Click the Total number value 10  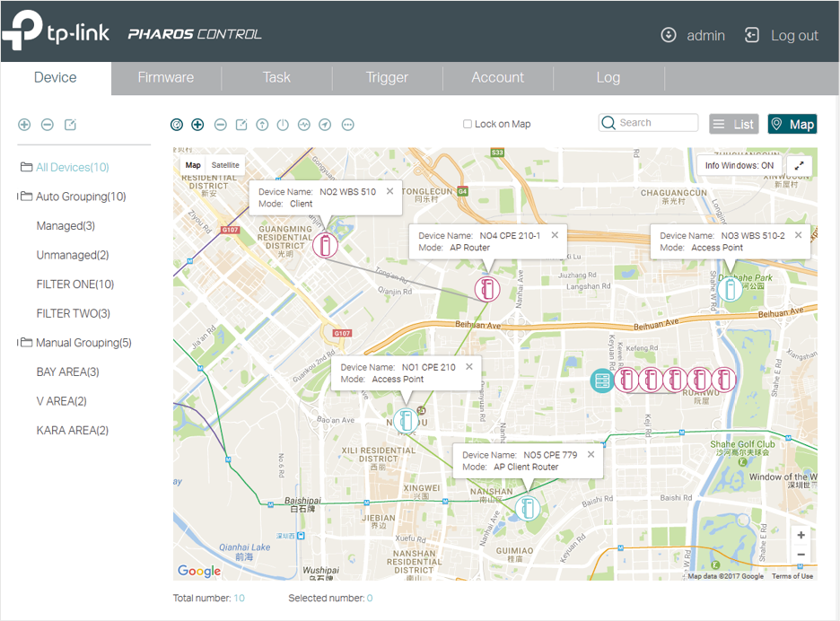coord(239,598)
